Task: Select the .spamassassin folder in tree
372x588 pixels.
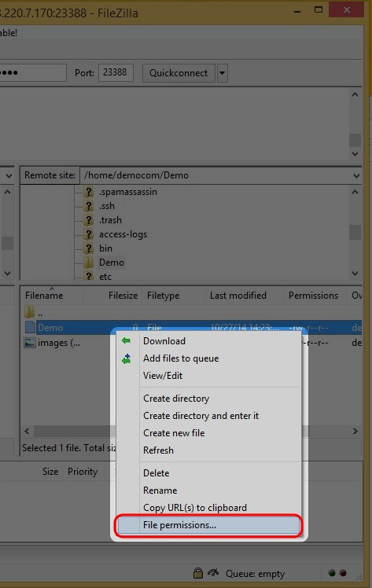Action: 128,192
